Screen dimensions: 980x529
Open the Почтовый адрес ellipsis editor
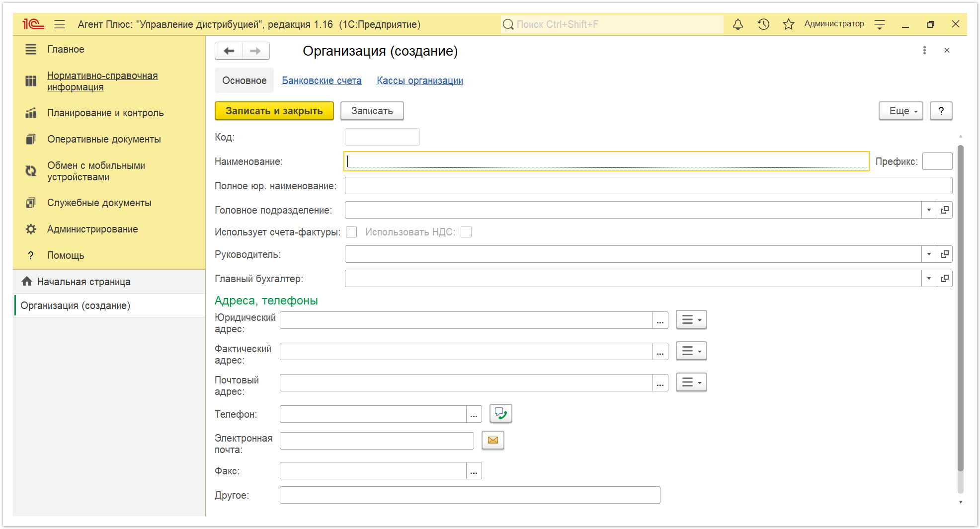point(660,383)
